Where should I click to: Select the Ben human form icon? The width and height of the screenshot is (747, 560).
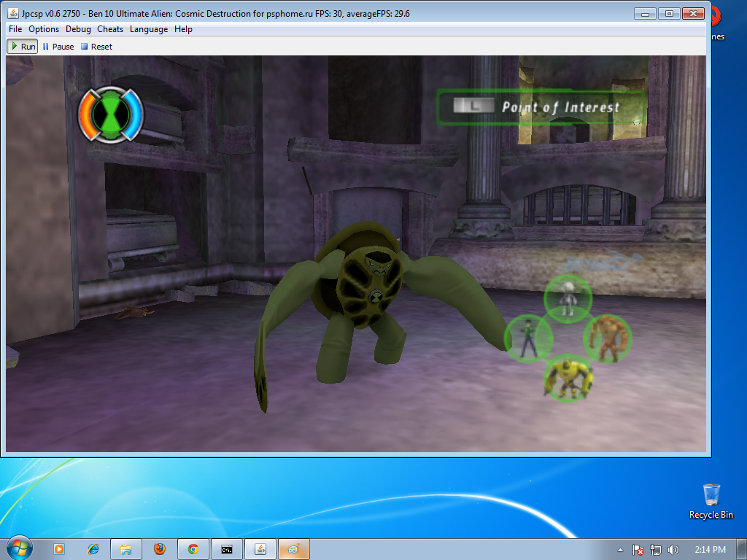(x=528, y=338)
